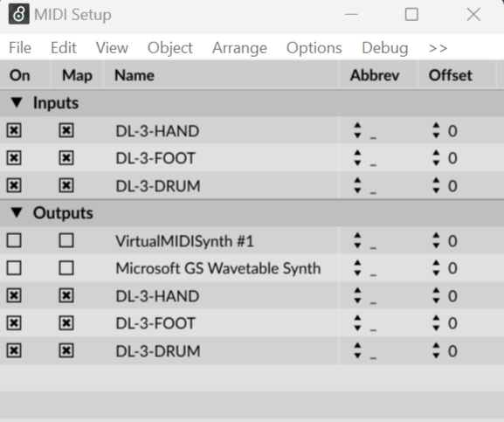Enable Map checkbox for Microsoft GS Wavetable Synth
The width and height of the screenshot is (504, 422).
[66, 267]
